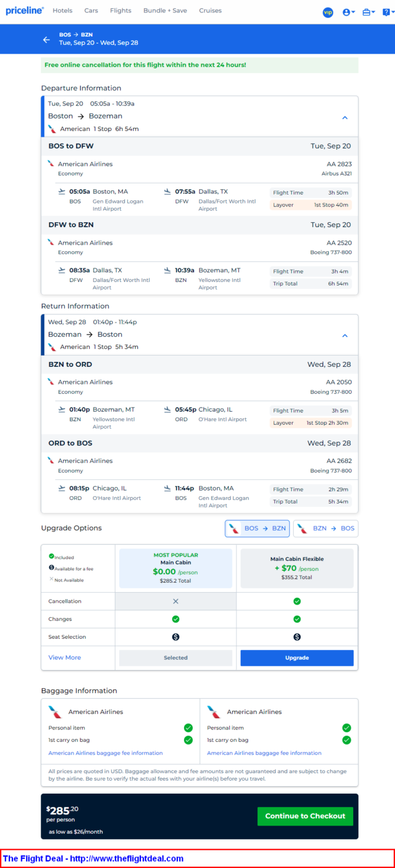
Task: Open the Bundle + Save menu item
Action: [x=165, y=11]
